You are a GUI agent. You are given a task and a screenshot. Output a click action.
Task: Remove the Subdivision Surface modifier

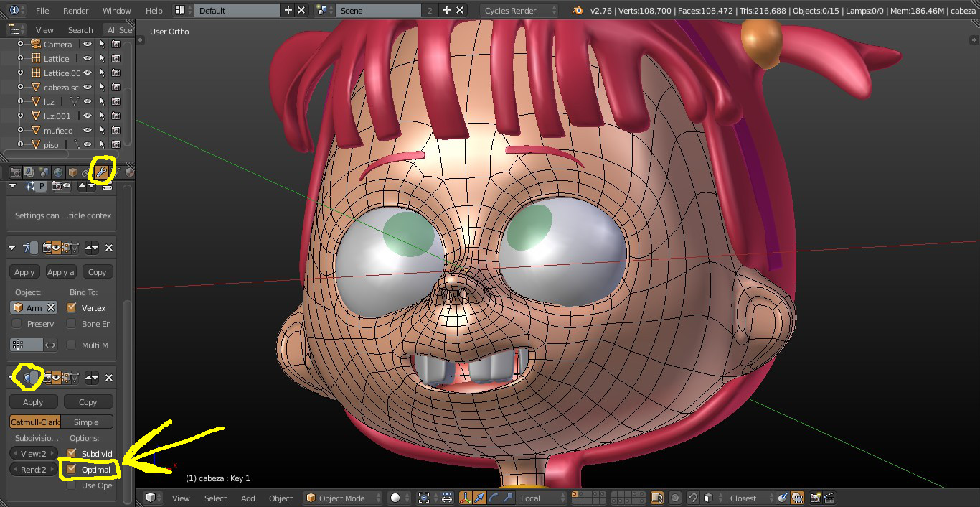point(109,378)
